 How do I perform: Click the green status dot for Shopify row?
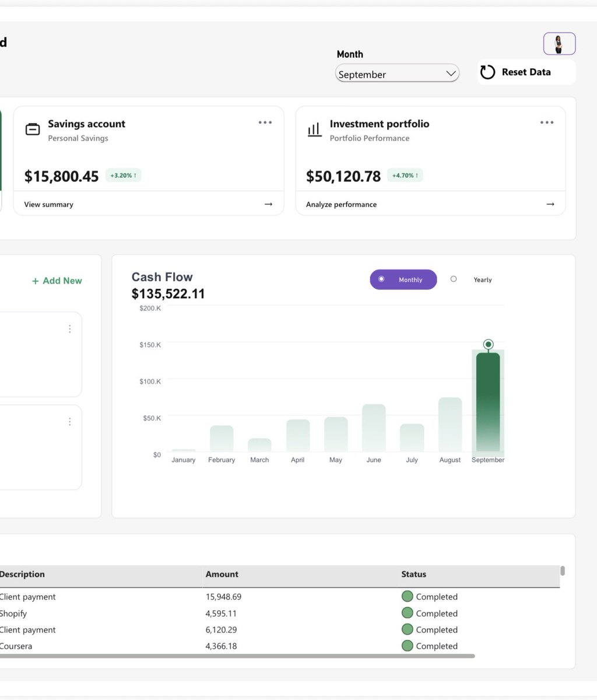point(408,612)
